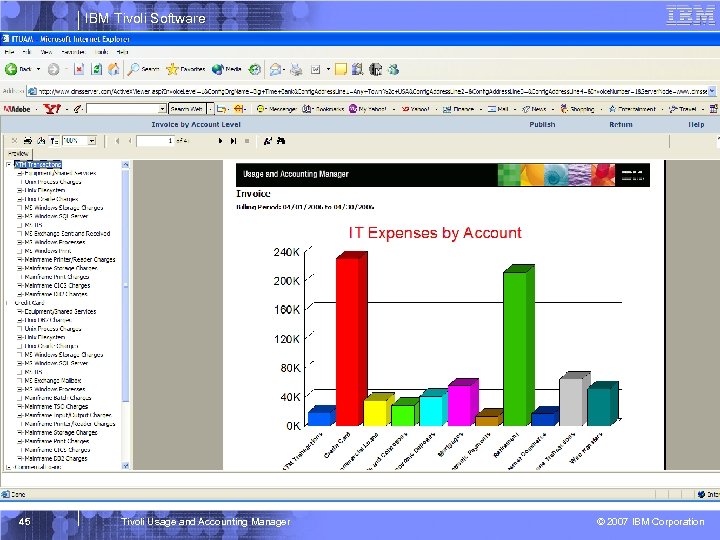The height and width of the screenshot is (540, 720).
Task: Click the Return link
Action: point(621,124)
